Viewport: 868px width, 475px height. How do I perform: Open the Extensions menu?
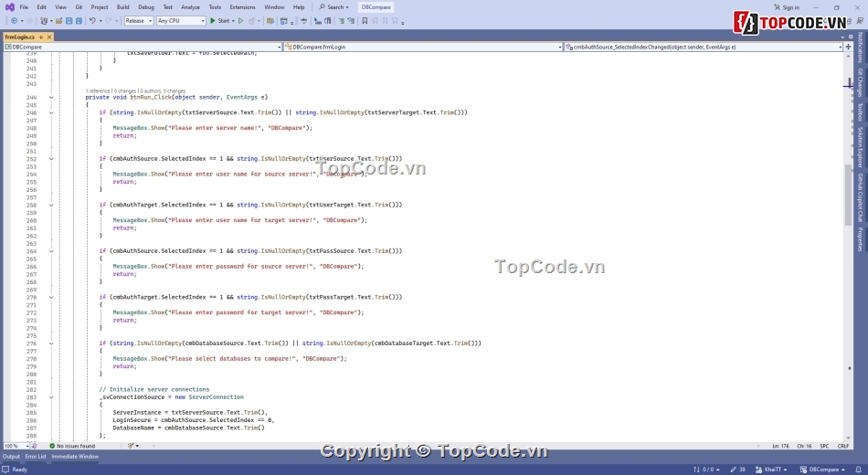242,7
